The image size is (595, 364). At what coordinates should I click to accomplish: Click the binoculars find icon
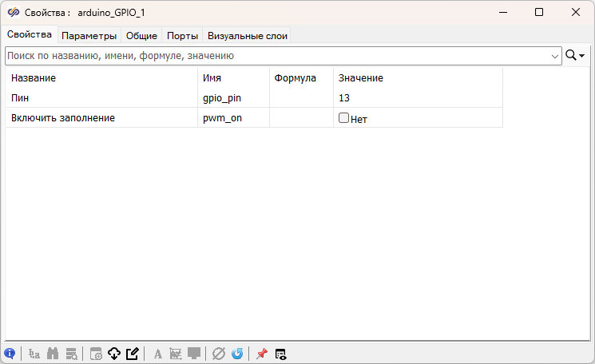tap(54, 354)
